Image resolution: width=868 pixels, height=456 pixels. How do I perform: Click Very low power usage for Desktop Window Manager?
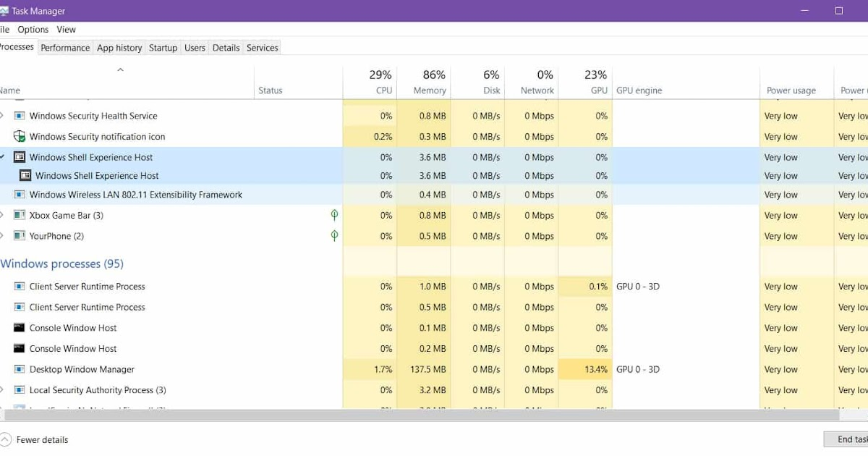tap(781, 369)
